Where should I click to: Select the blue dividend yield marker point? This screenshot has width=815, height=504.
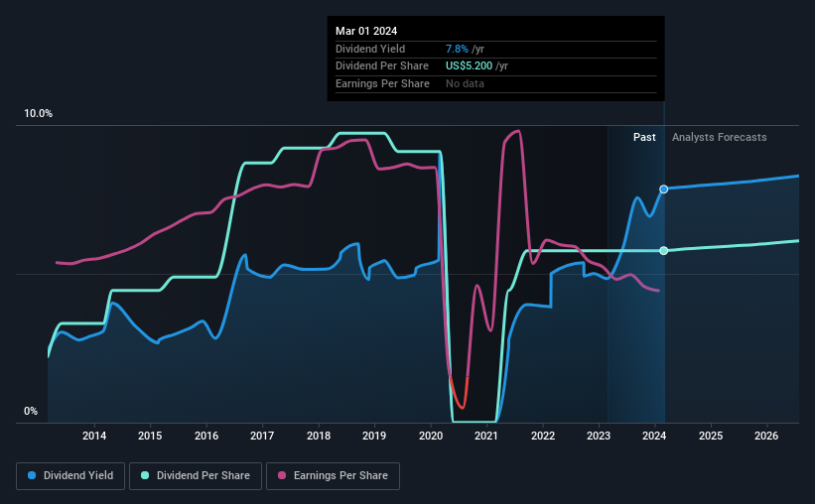pyautogui.click(x=664, y=189)
